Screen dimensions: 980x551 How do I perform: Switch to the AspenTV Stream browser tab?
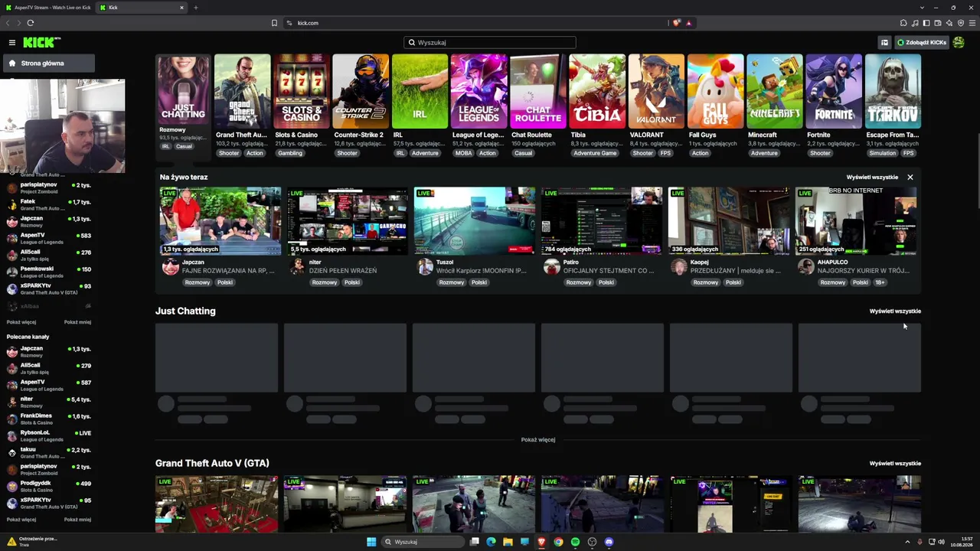click(47, 8)
